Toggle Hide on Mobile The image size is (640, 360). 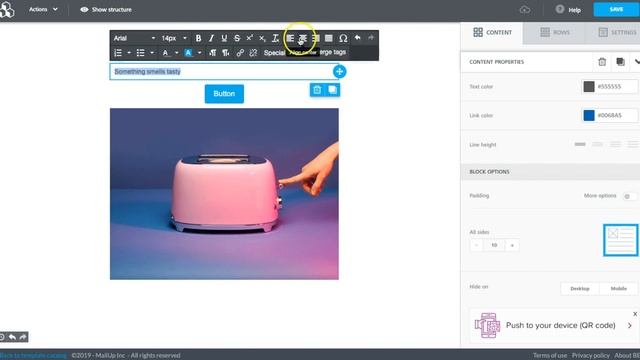point(618,289)
